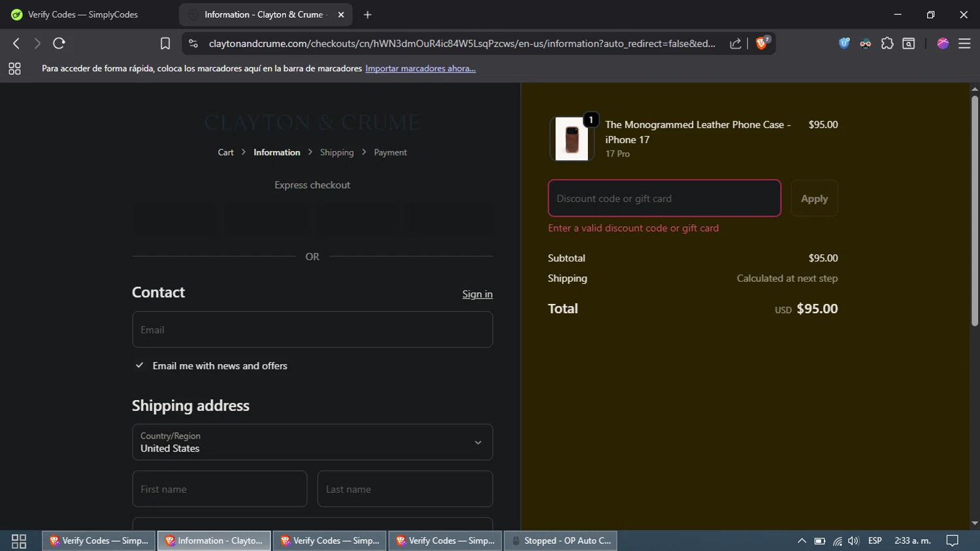This screenshot has height=551, width=980.
Task: Show hidden tray icons chevron
Action: pos(802,541)
